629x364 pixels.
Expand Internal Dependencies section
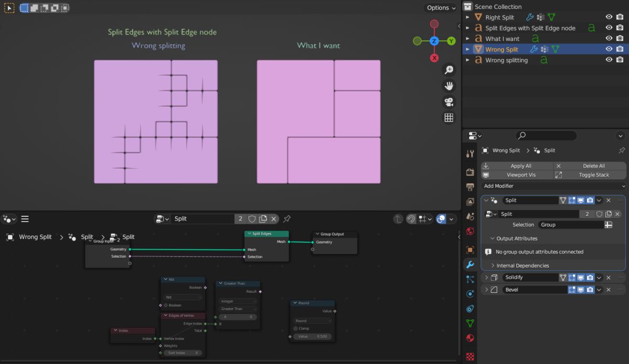click(x=493, y=266)
